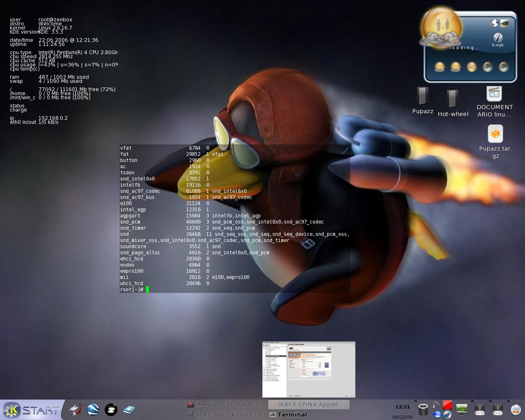The width and height of the screenshot is (525, 420).
Task: Select the first forecast day icon
Action: click(x=440, y=67)
